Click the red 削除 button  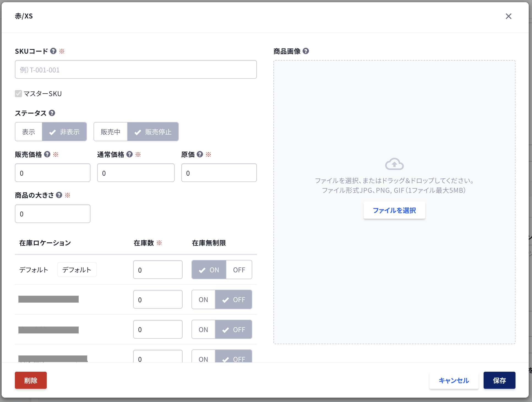pyautogui.click(x=31, y=380)
